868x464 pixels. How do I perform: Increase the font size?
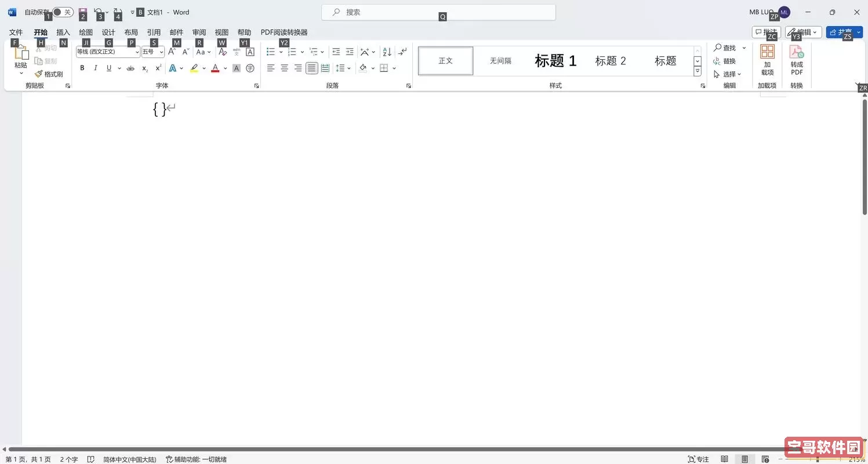[172, 52]
